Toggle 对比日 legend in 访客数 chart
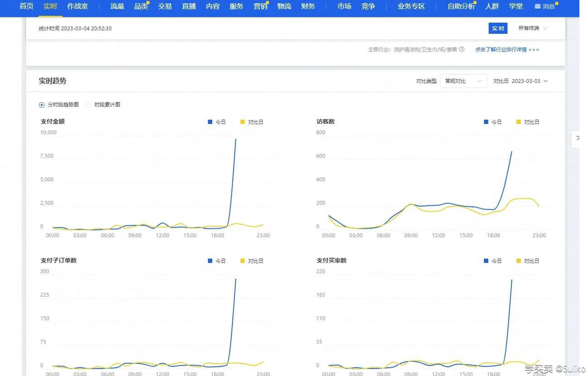Viewport: 588px width, 376px height. 528,122
